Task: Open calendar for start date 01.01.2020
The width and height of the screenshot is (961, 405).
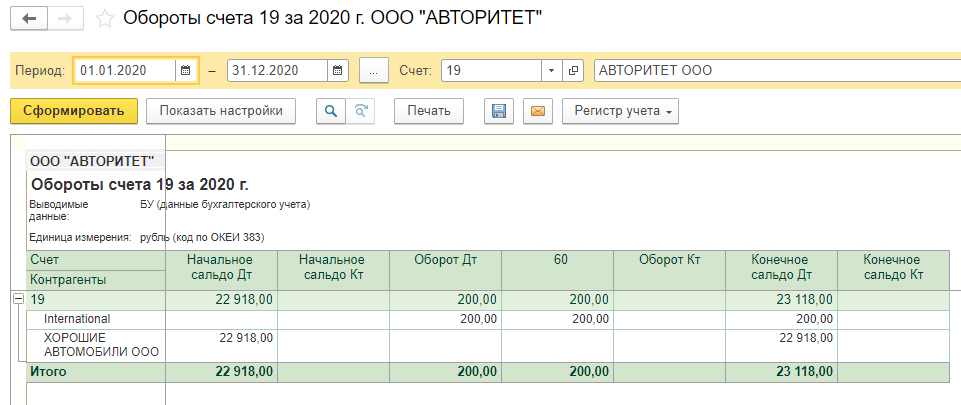Action: 185,71
